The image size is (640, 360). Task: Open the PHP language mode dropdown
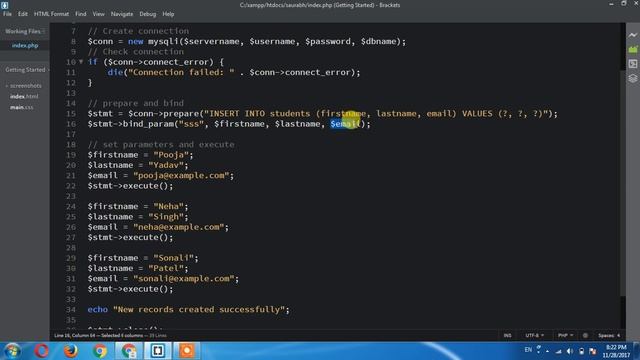(565, 336)
